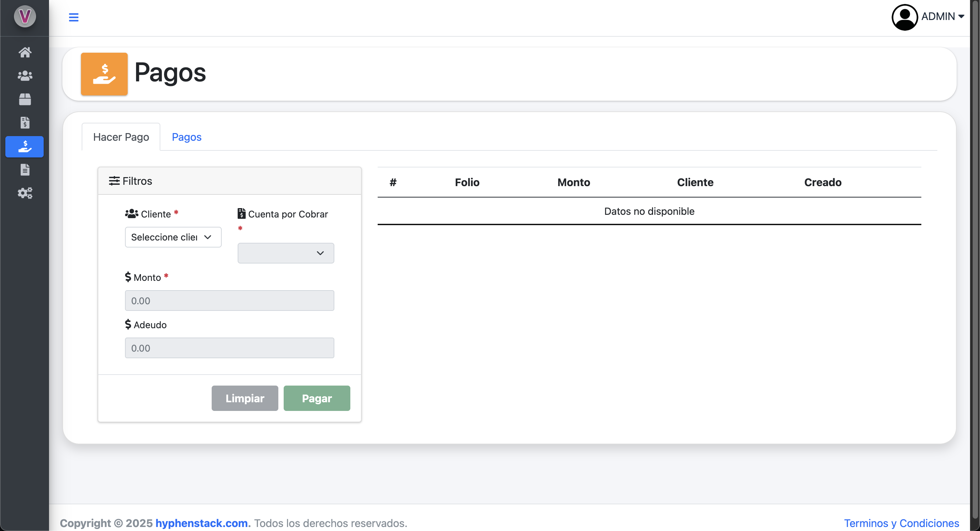Viewport: 980px width, 531px height.
Task: Open the ADMIN user menu dropdown
Action: click(x=942, y=16)
